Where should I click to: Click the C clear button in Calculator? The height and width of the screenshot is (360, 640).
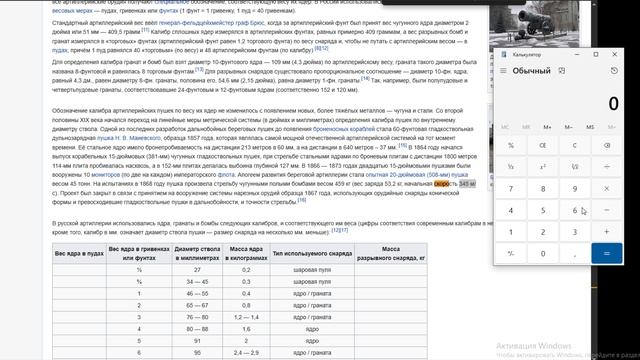574,145
